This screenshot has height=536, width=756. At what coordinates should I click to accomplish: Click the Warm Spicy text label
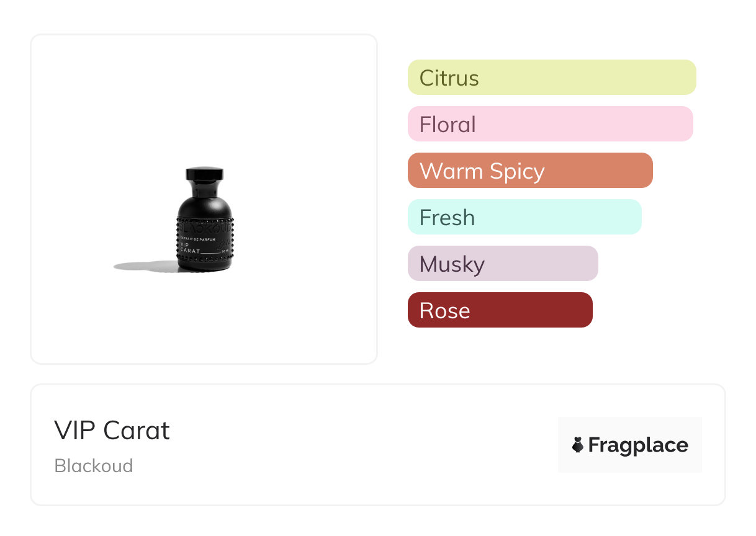point(482,171)
